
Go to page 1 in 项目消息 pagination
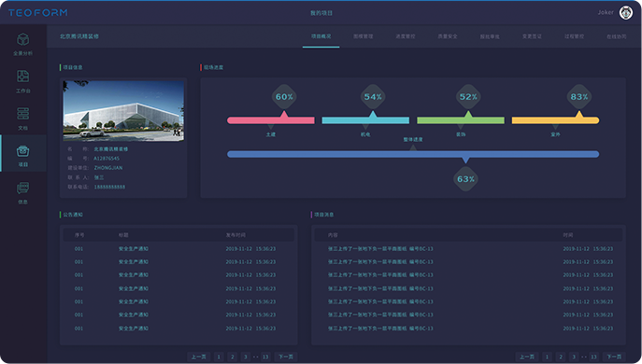[x=547, y=357]
